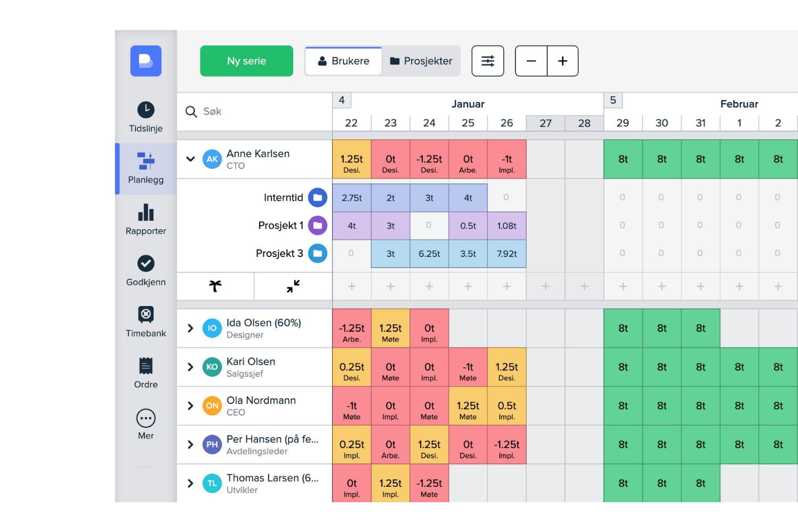Add entry on January 30 plus
798x532 pixels.
[662, 286]
